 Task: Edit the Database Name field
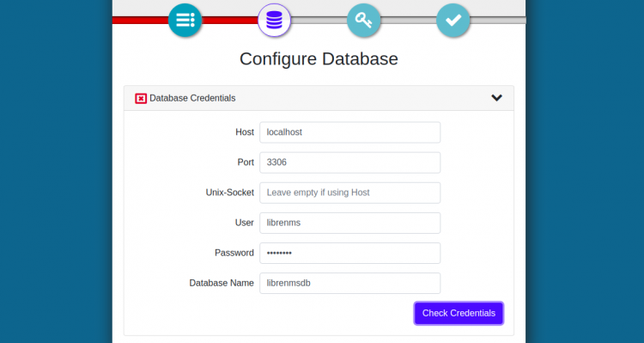pos(350,283)
